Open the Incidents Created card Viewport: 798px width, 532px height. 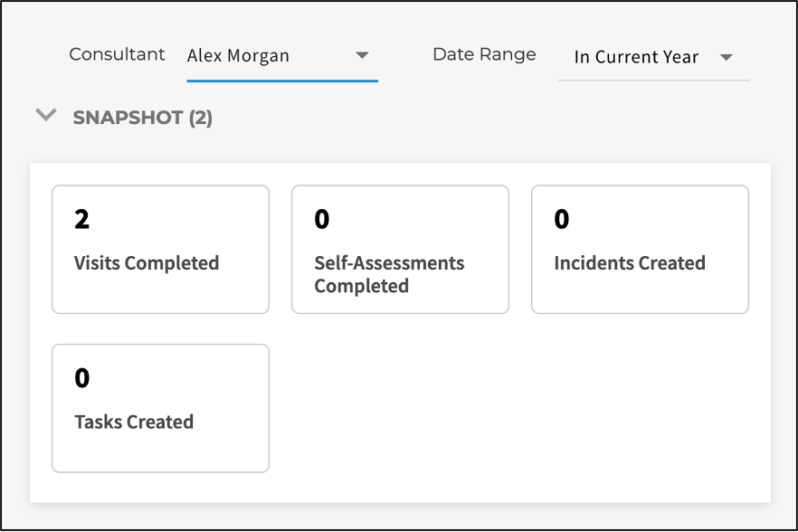pos(640,250)
